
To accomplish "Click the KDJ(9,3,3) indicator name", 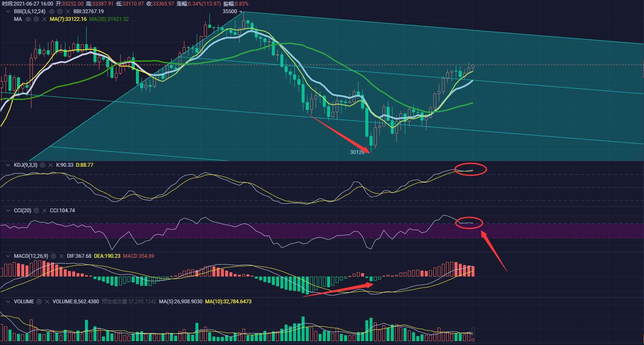I will pyautogui.click(x=26, y=165).
